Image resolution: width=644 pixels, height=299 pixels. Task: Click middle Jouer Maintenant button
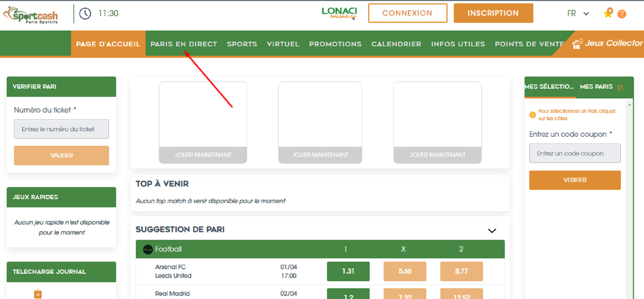[x=320, y=155]
